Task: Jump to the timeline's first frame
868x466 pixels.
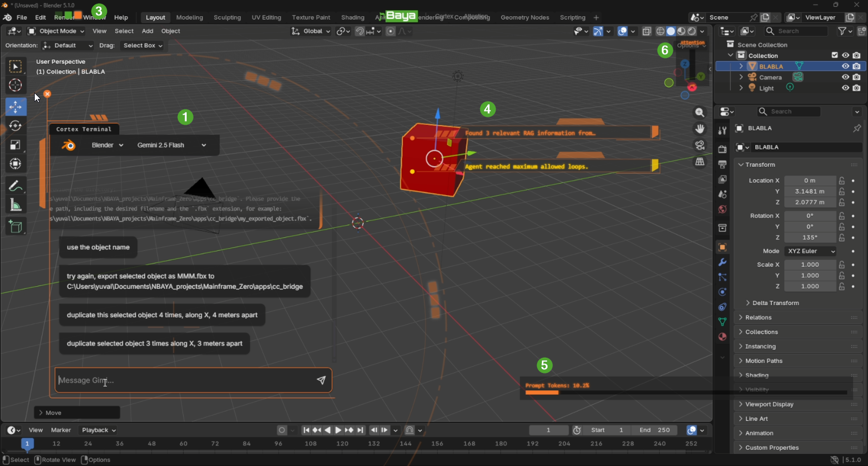Action: (x=306, y=430)
